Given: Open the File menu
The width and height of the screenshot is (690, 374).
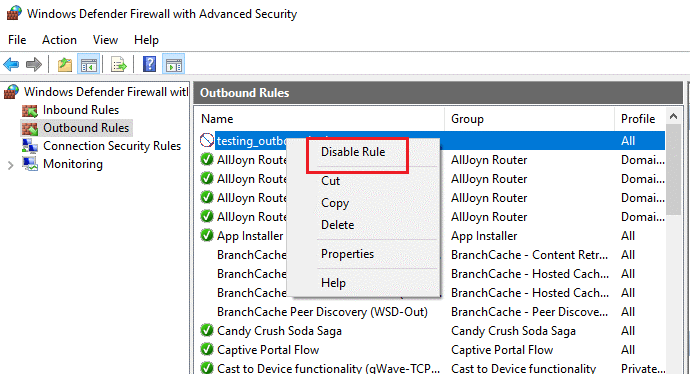Looking at the screenshot, I should point(17,40).
